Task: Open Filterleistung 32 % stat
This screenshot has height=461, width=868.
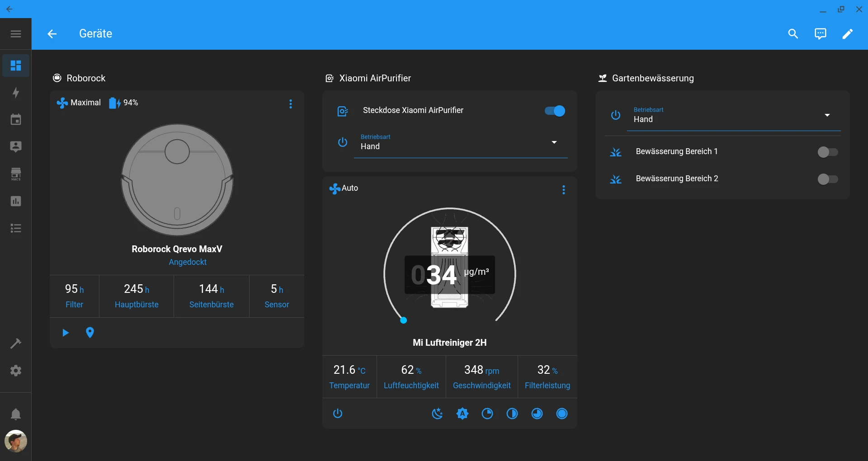Action: point(547,377)
